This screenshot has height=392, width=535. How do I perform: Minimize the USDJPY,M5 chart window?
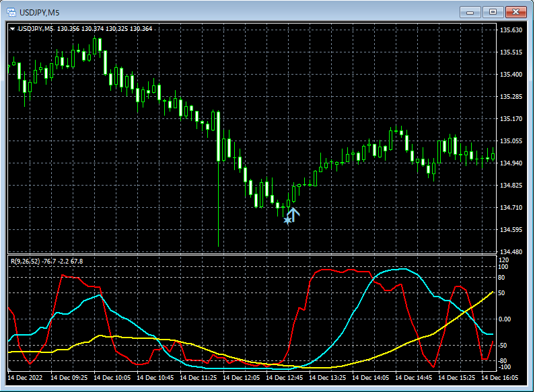point(469,11)
